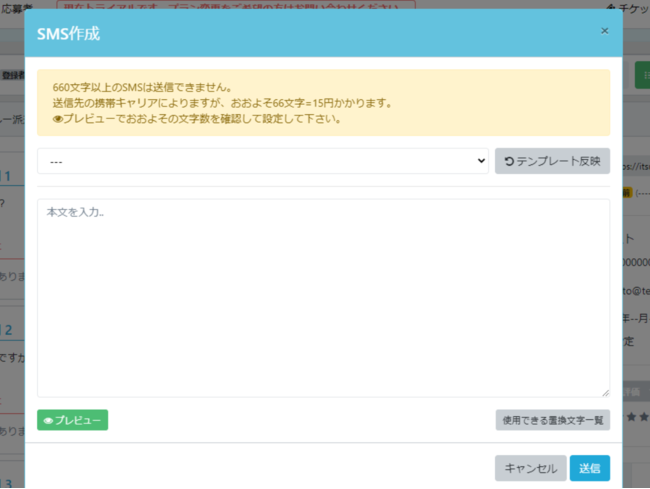Open the template selection dropdown showing ---
Viewport: 650px width, 489px height.
(262, 161)
